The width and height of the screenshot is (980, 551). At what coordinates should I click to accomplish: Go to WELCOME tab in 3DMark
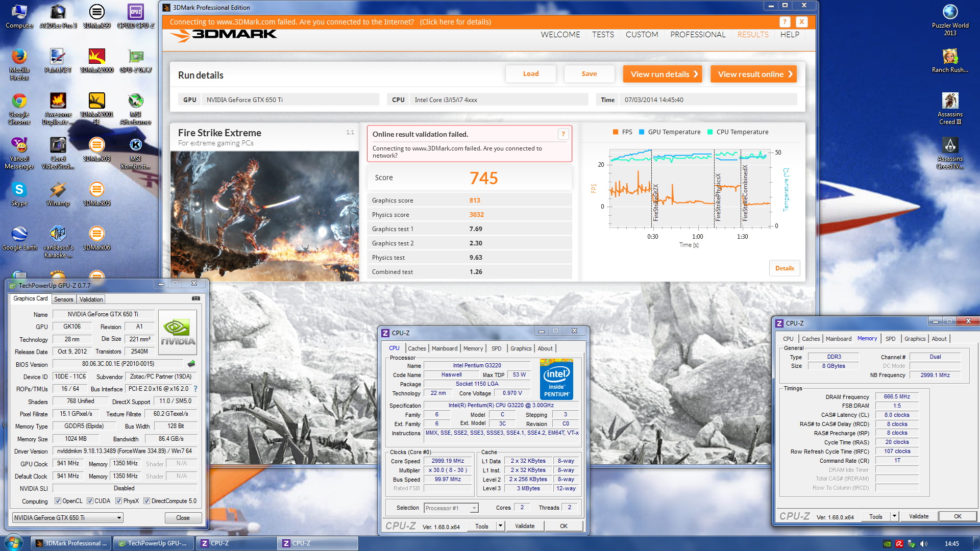(560, 35)
